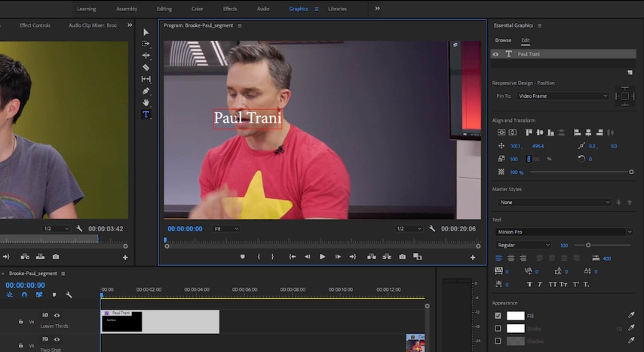Enable the Shadow checkbox
Image resolution: width=644 pixels, height=352 pixels.
point(498,341)
